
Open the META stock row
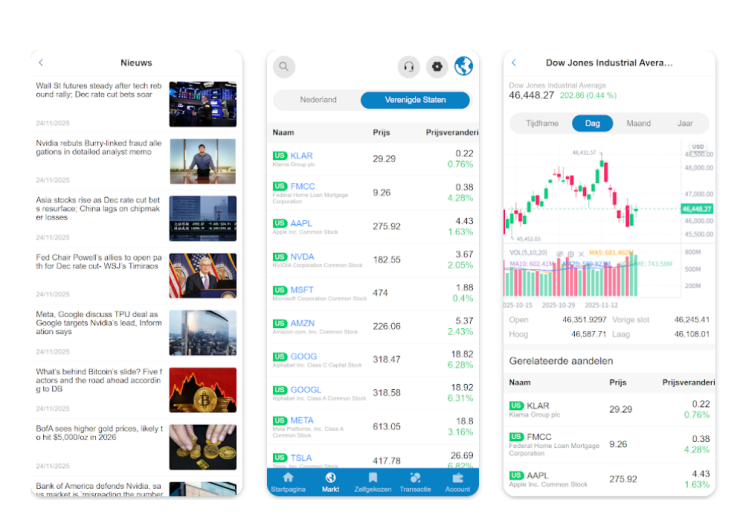tap(373, 426)
